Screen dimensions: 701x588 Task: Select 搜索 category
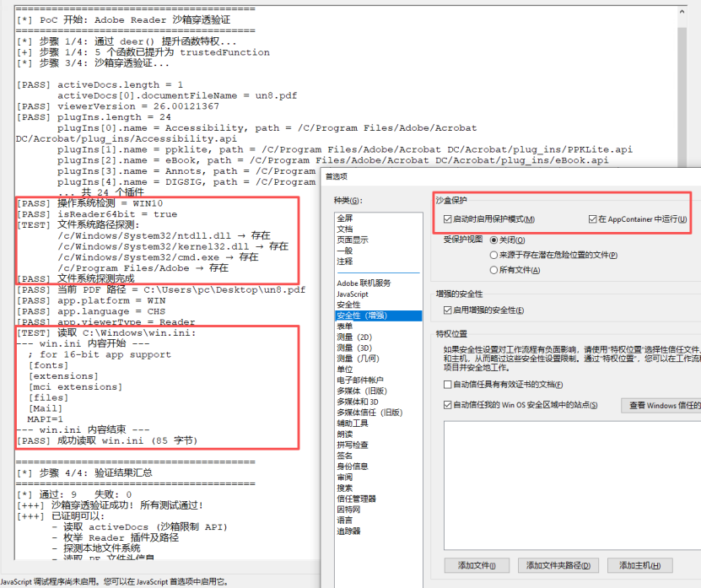345,488
